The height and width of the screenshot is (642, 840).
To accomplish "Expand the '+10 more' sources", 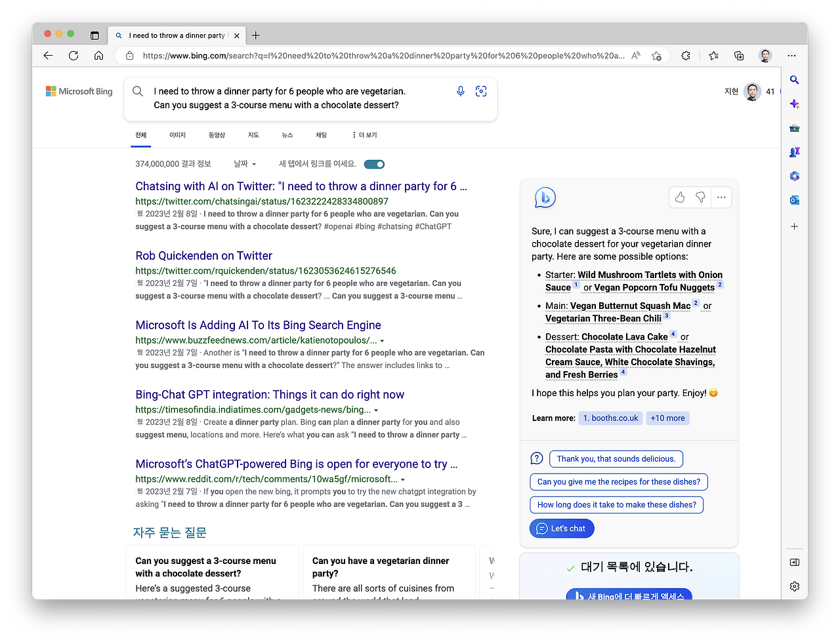I will point(667,418).
